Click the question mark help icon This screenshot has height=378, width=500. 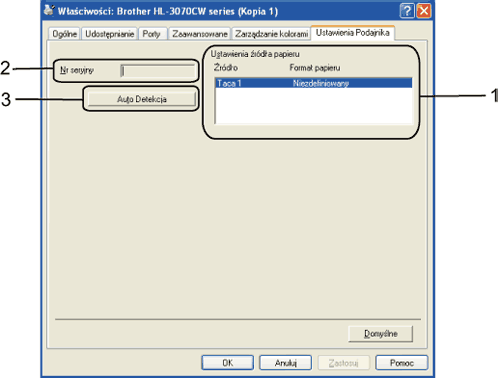[x=407, y=11]
